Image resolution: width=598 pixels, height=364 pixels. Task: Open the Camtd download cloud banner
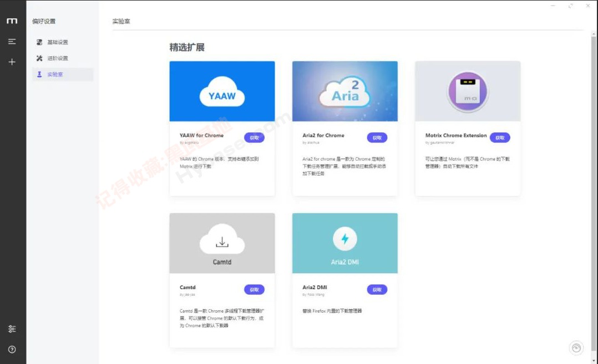222,243
